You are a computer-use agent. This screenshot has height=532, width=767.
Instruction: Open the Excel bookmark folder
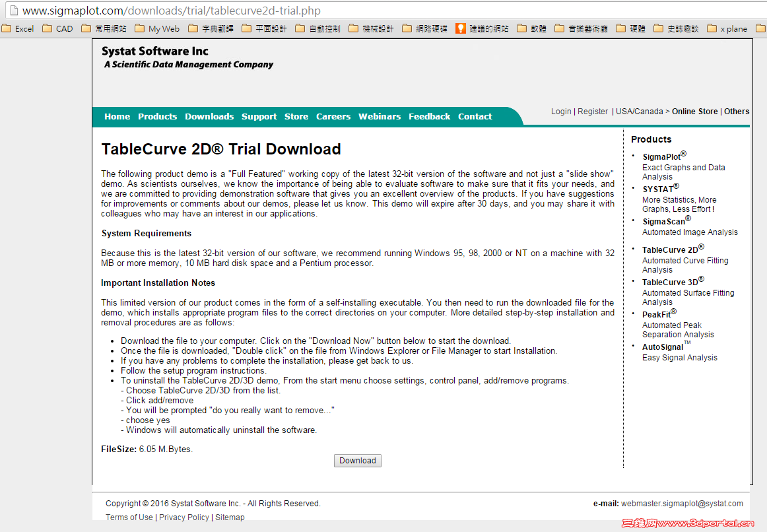(18, 29)
